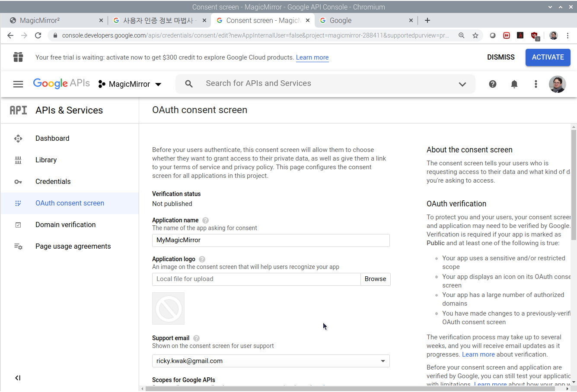This screenshot has height=392, width=577.
Task: Collapse the side navigation panel
Action: pyautogui.click(x=18, y=378)
